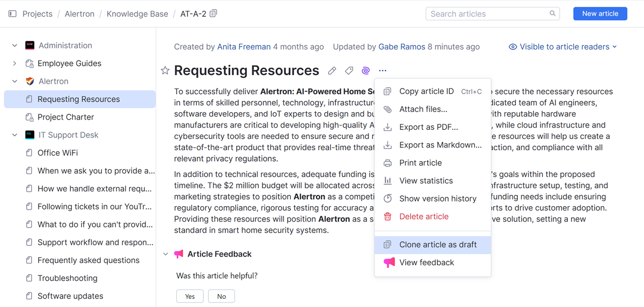Click the Search articles field

[487, 13]
